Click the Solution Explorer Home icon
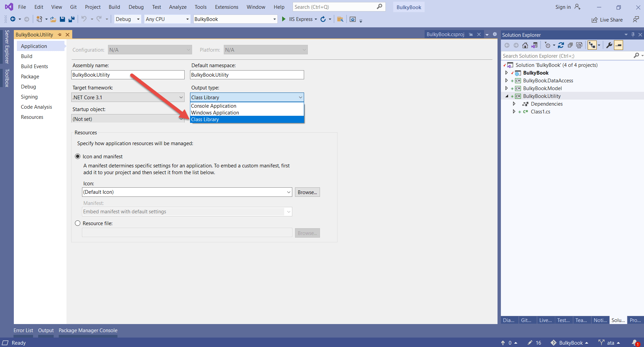Viewport: 644px width, 347px height. click(x=525, y=45)
